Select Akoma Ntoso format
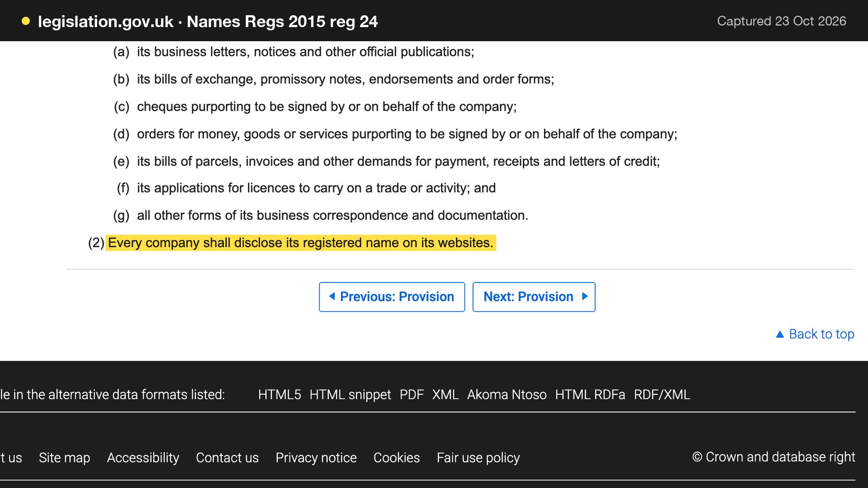 click(x=507, y=395)
